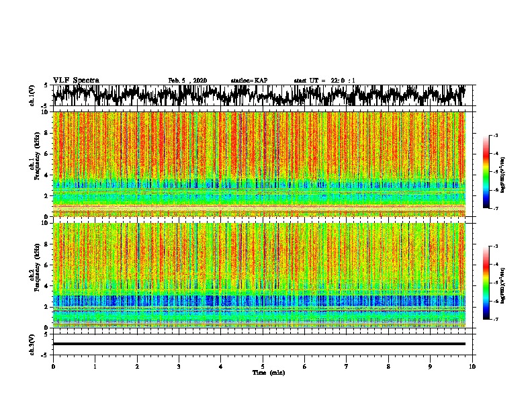Click the "9" tick on the time axis
The image size is (532, 411).
point(430,367)
